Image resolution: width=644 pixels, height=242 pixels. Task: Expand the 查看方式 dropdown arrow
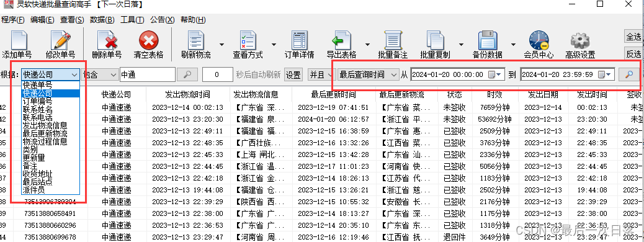pyautogui.click(x=274, y=45)
